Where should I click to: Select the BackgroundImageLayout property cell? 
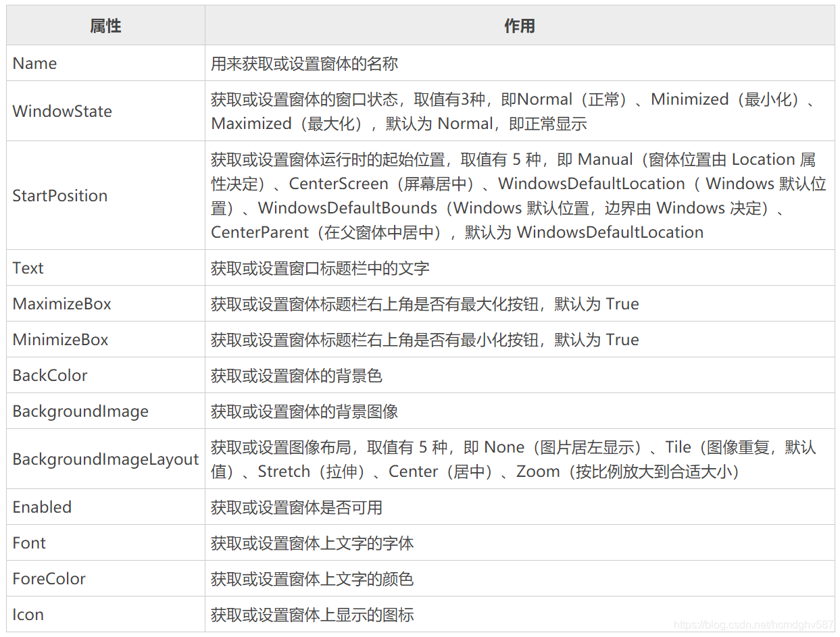coord(105,459)
